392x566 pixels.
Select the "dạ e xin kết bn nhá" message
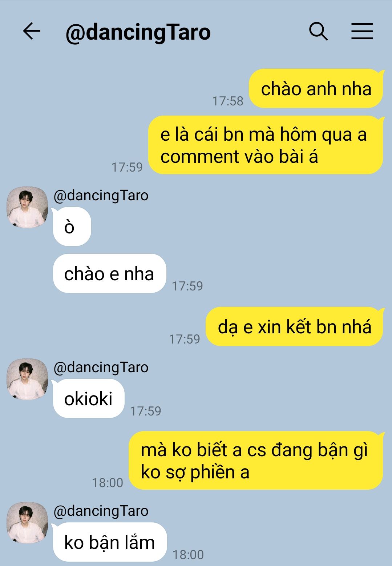click(294, 326)
